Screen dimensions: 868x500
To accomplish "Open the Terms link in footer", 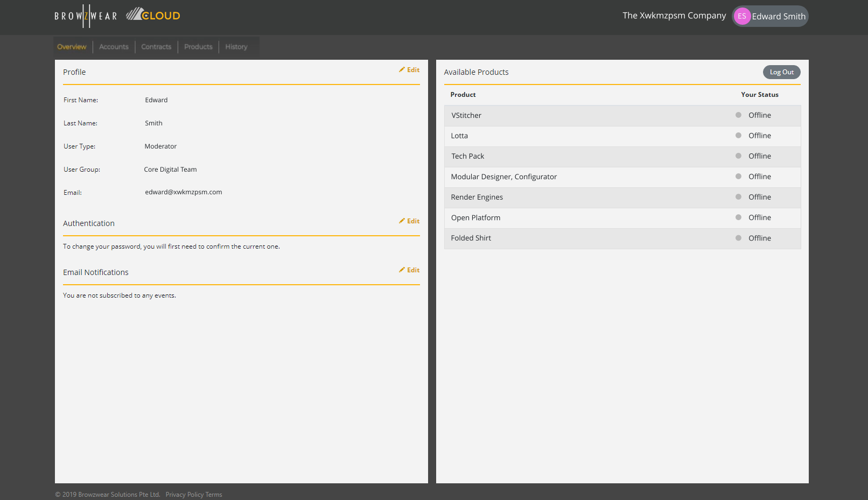I will (x=214, y=495).
